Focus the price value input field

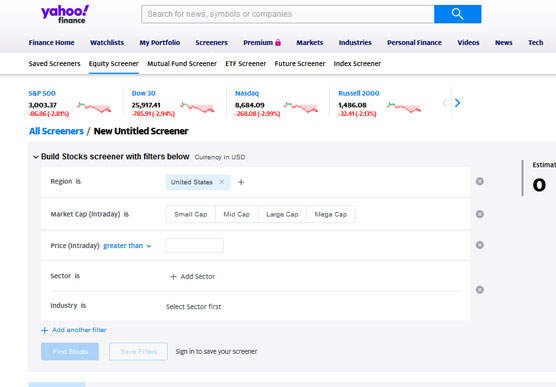click(195, 245)
